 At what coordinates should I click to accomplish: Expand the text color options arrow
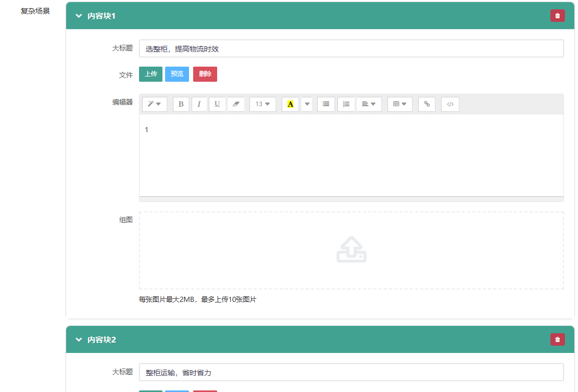(307, 104)
